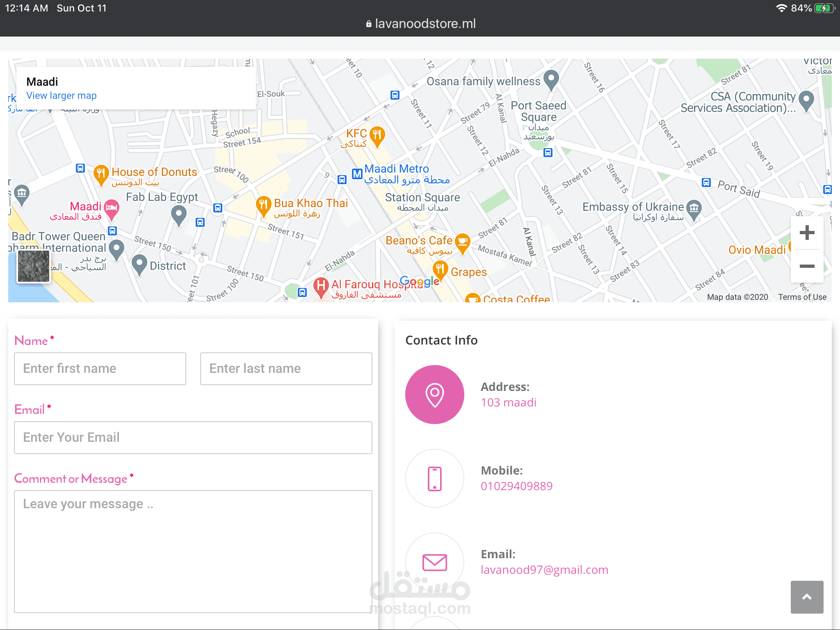Focus the Enter first name field
The image size is (840, 630).
100,369
